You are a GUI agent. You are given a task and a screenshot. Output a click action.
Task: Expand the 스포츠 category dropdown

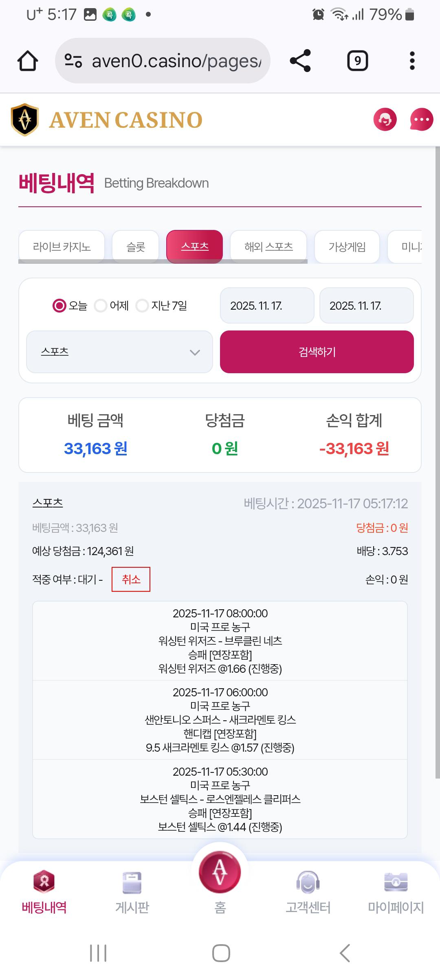[x=119, y=352]
